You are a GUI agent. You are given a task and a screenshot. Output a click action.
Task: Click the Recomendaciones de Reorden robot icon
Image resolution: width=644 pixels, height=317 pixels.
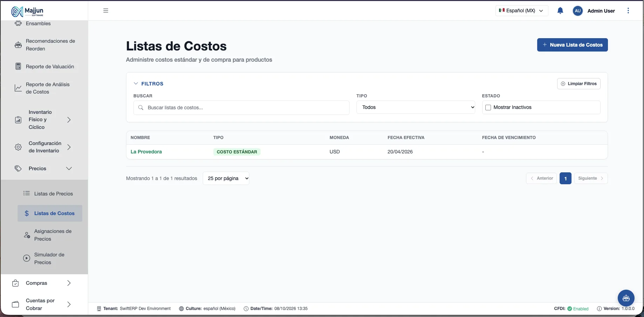click(x=18, y=45)
